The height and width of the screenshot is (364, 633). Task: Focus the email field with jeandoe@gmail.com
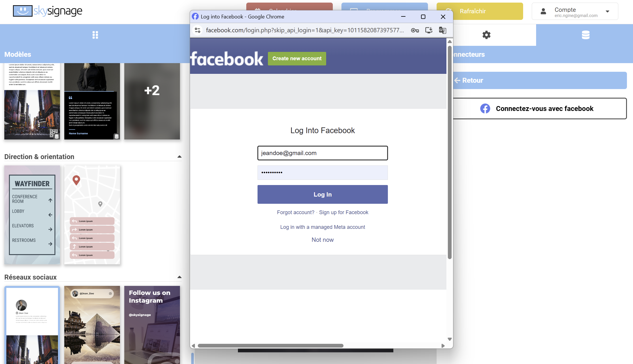pyautogui.click(x=322, y=153)
